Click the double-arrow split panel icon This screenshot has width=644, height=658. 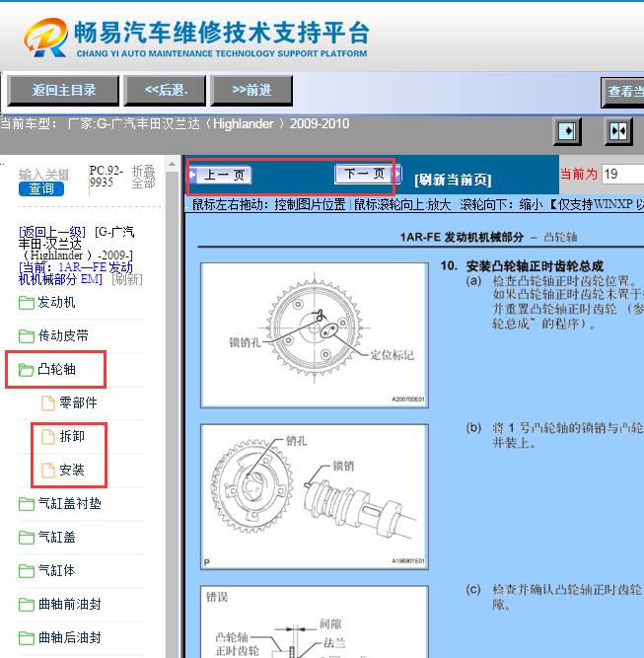click(x=618, y=131)
